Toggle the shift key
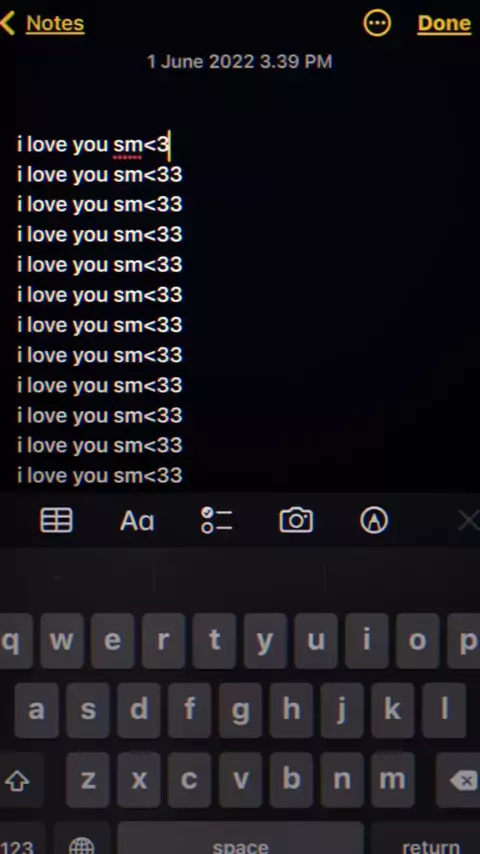The width and height of the screenshot is (480, 854). click(x=17, y=780)
